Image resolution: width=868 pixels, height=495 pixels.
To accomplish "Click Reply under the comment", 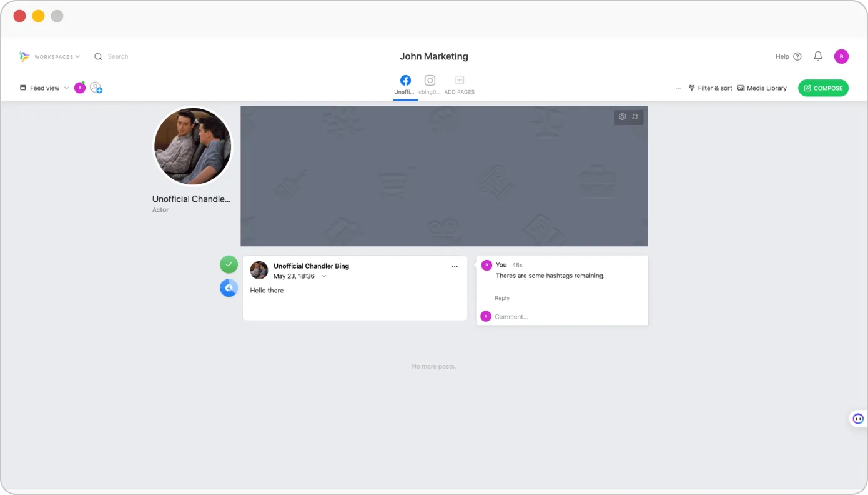I will (502, 298).
